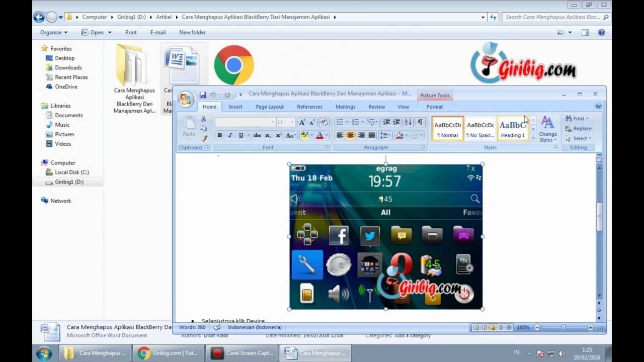
Task: Click the Explorer search box
Action: [x=556, y=17]
